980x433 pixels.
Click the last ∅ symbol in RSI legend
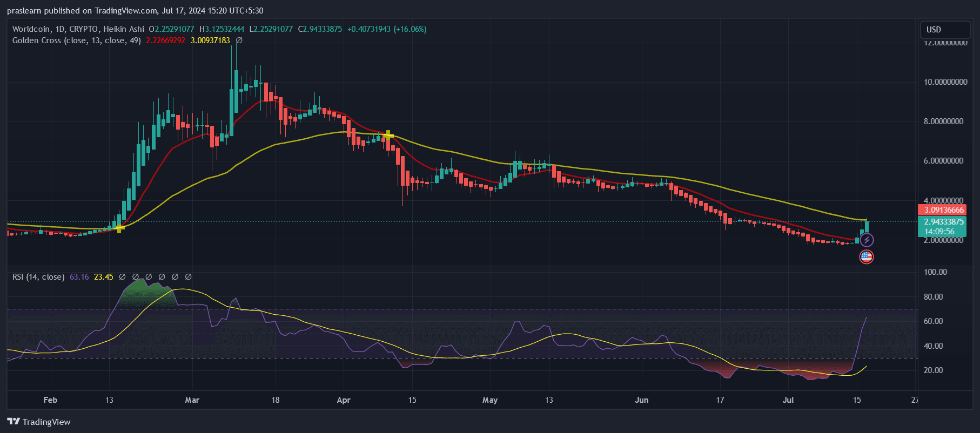pos(188,276)
